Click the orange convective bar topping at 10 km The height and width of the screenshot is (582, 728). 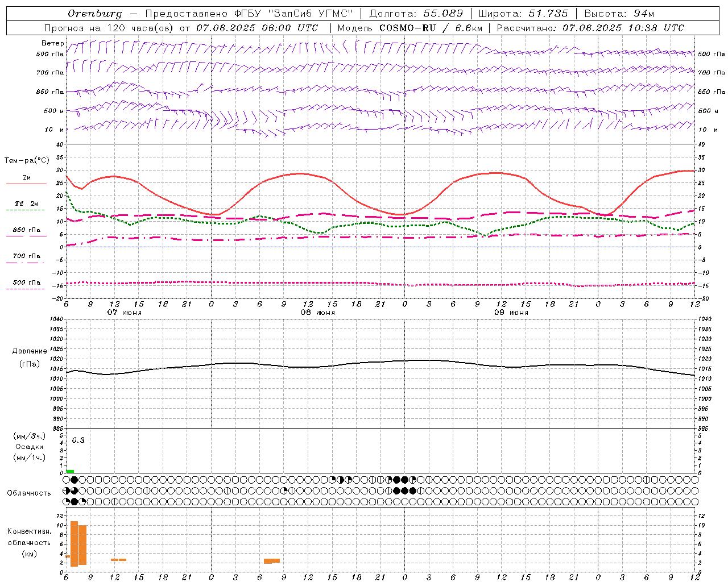(82, 545)
